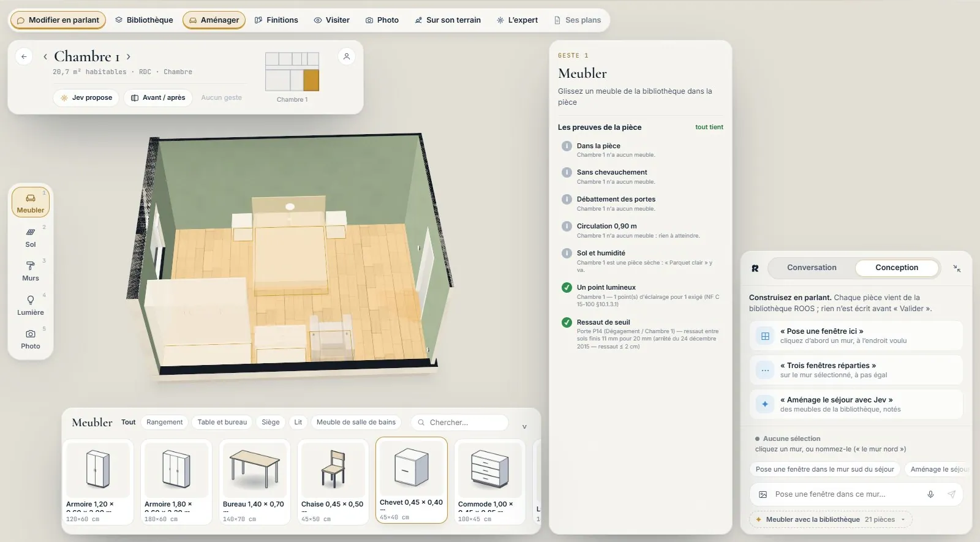Choose « Trois fenêtres réparties » suggestion
Viewport: 980px width, 542px height.
856,370
